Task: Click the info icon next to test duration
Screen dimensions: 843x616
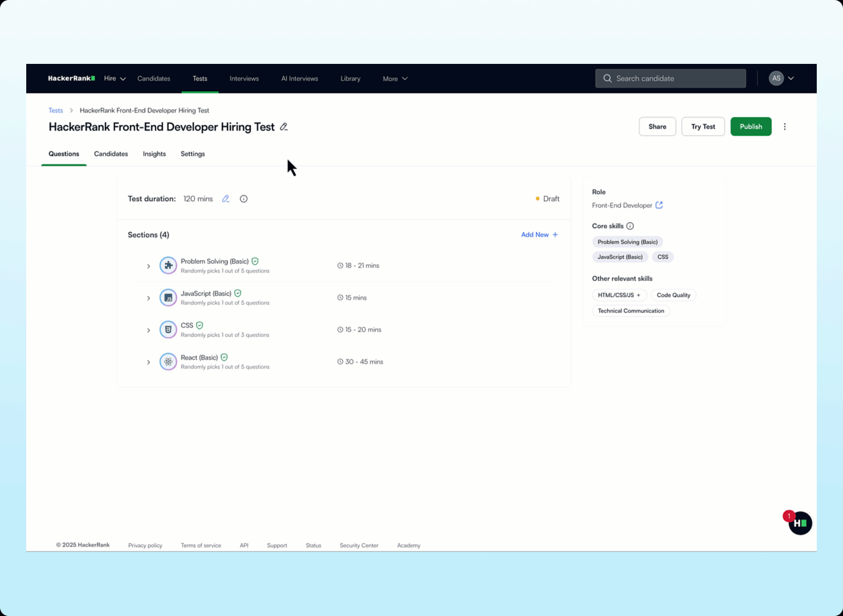Action: (244, 199)
